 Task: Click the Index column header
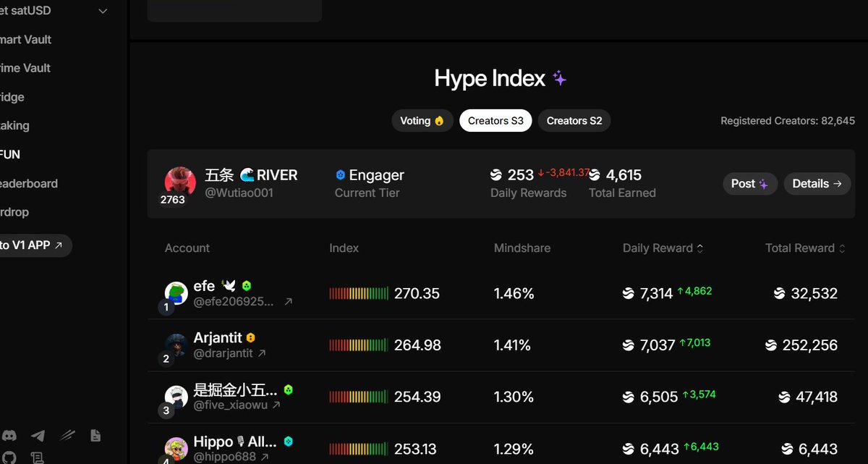coord(344,248)
